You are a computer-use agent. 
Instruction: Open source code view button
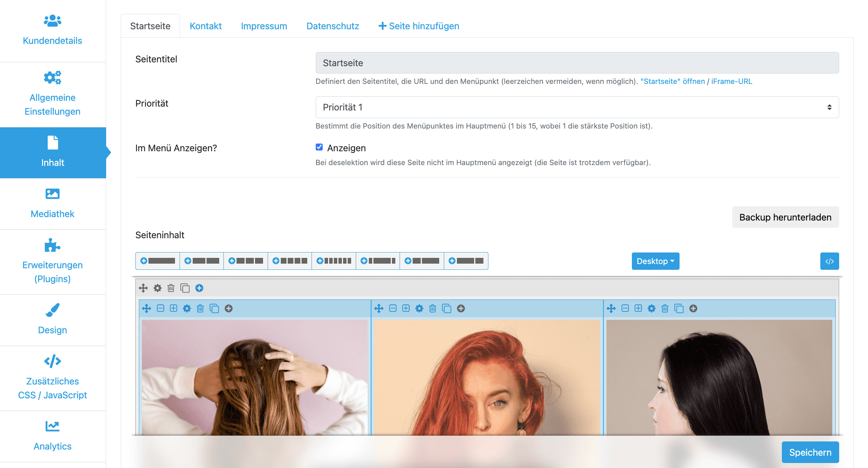(830, 261)
